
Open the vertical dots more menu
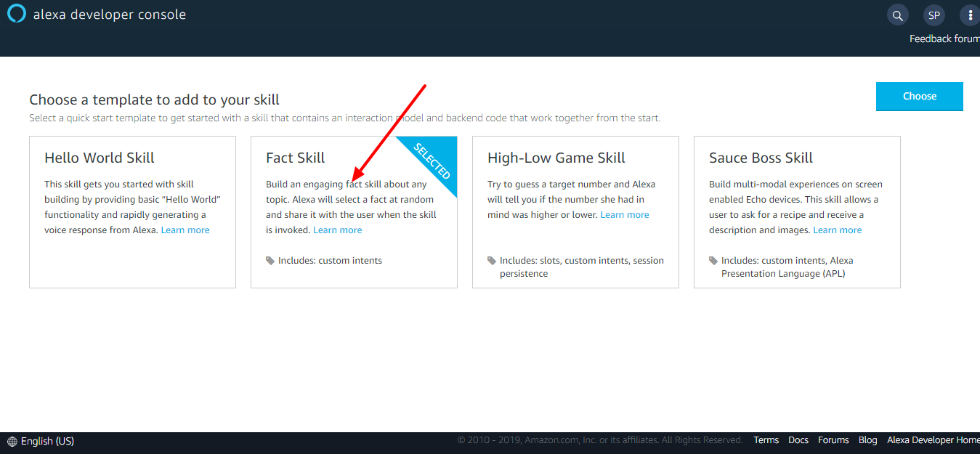(x=971, y=15)
